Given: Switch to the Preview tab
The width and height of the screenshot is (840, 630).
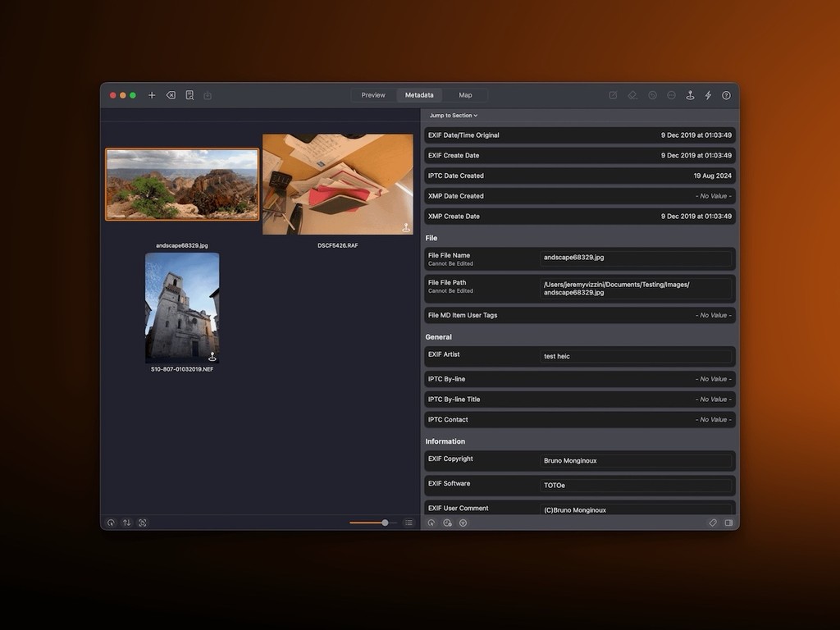Looking at the screenshot, I should [373, 95].
